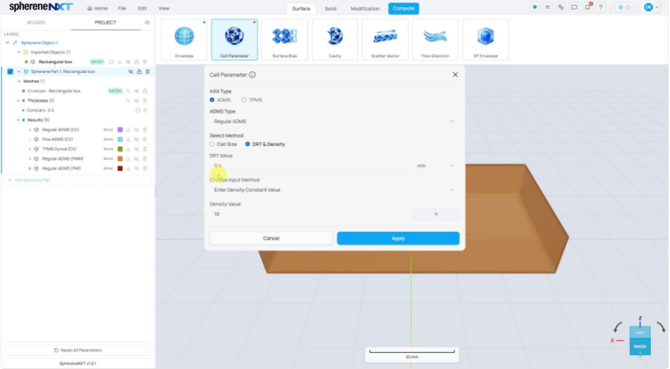The height and width of the screenshot is (369, 670).
Task: Choose the Cell Size method radio
Action: pos(212,144)
